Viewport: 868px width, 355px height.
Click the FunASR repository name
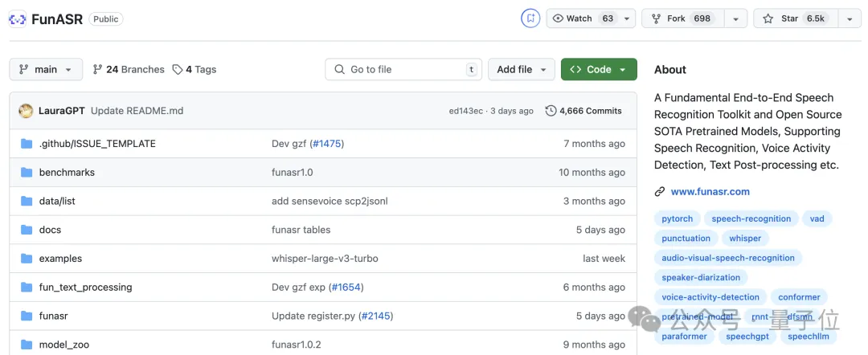point(57,19)
